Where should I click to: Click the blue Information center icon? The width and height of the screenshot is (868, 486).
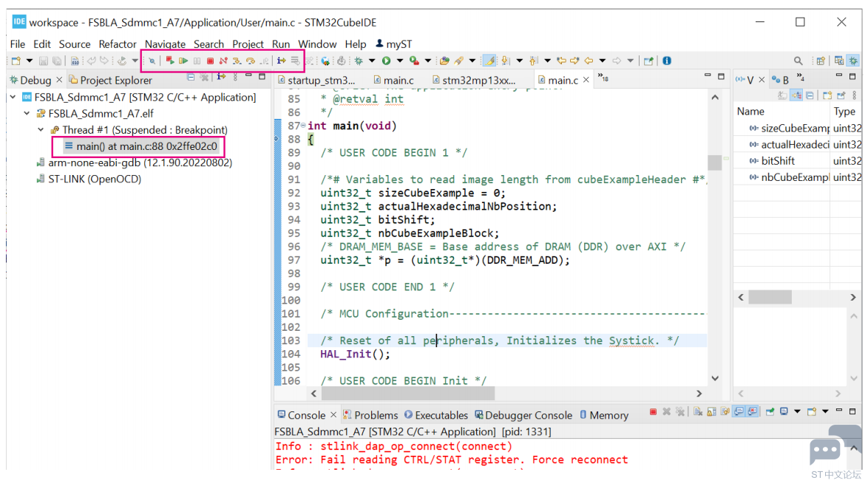coord(667,61)
